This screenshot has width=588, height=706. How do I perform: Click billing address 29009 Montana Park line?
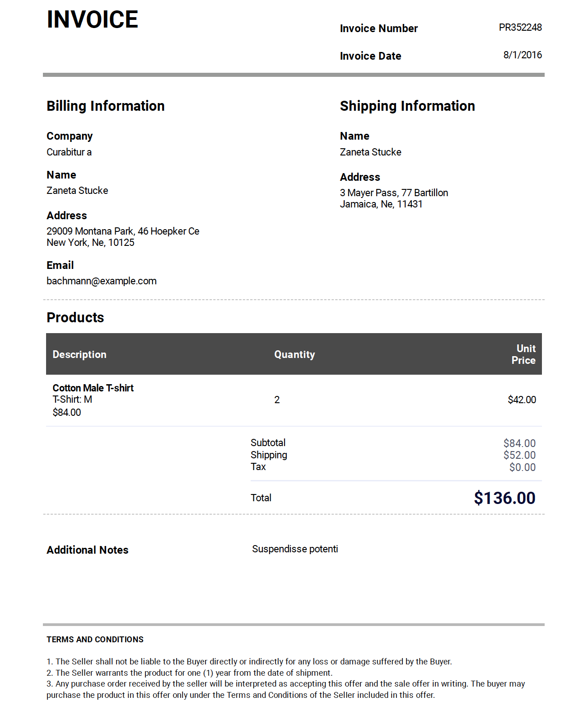tap(123, 231)
